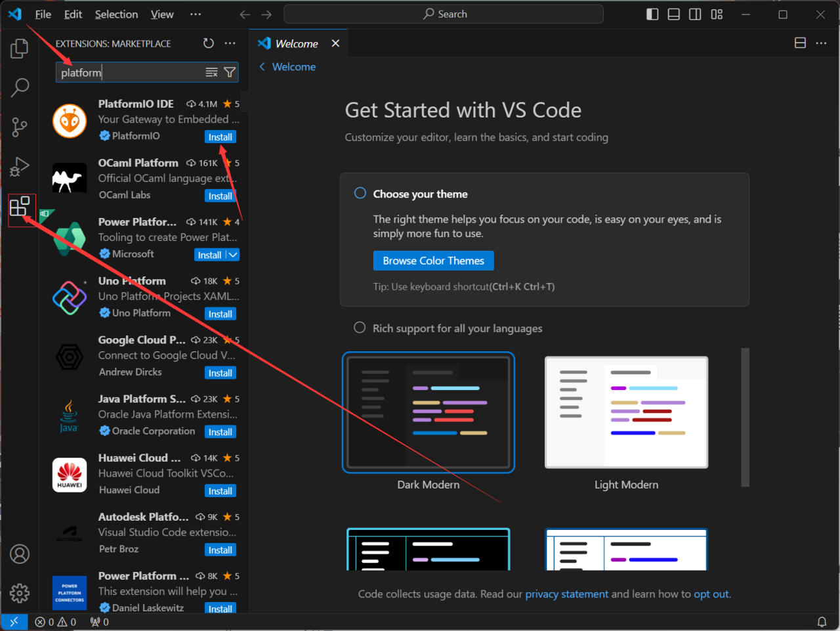Choose the dark high contrast theme preview
The height and width of the screenshot is (631, 840).
[x=429, y=550]
